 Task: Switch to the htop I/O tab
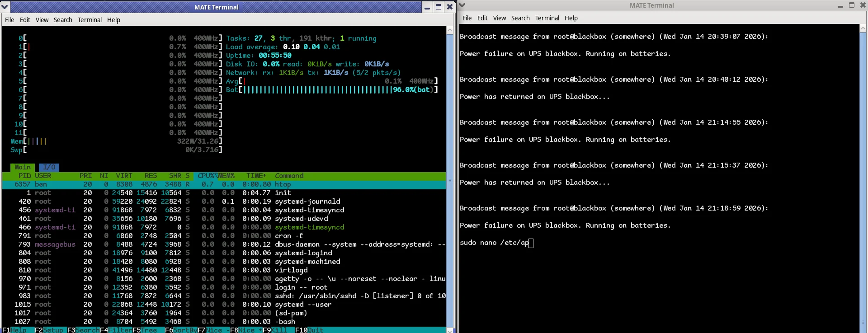49,167
